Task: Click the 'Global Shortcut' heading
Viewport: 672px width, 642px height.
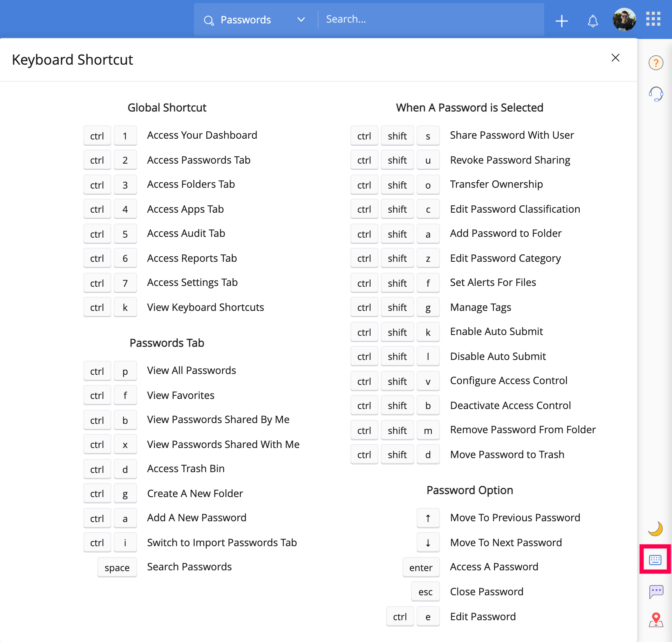Action: tap(167, 108)
